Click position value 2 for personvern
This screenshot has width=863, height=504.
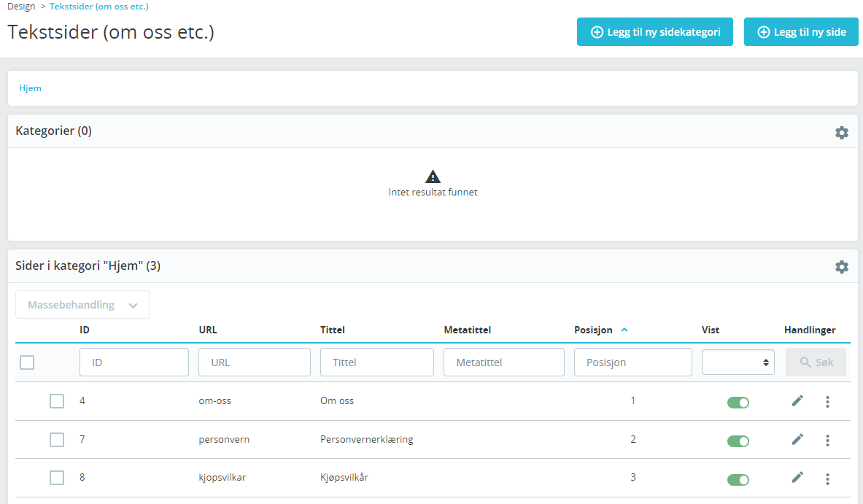tap(633, 439)
